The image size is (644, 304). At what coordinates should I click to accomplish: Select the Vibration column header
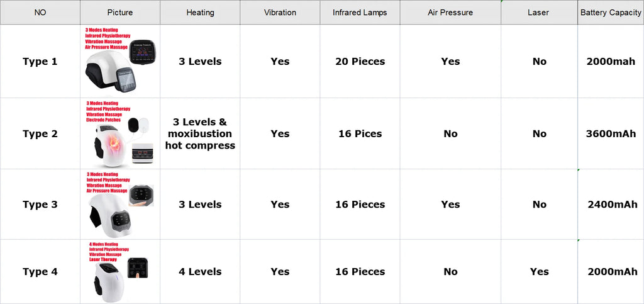pos(280,13)
